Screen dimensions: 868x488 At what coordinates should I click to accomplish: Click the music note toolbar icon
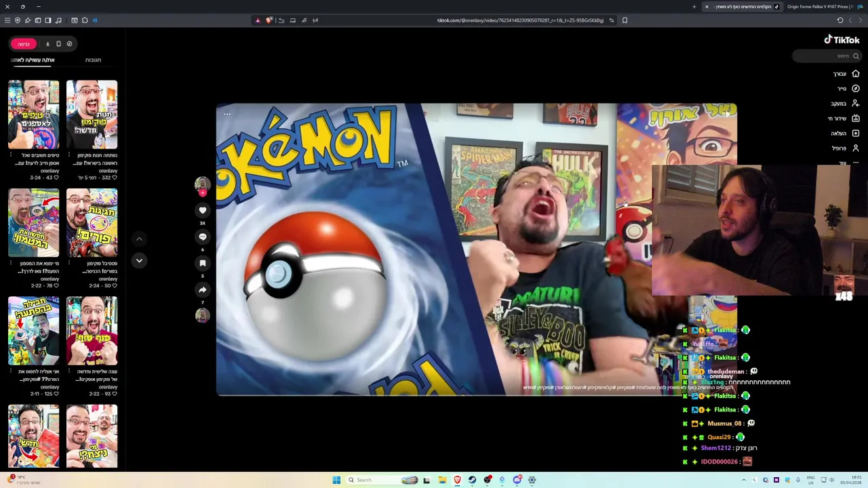pos(58,20)
